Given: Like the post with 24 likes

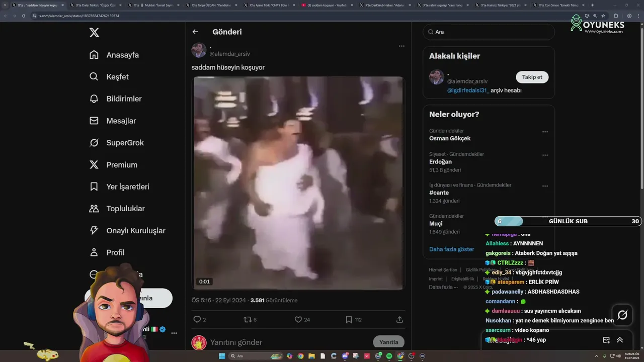Looking at the screenshot, I should [x=298, y=319].
